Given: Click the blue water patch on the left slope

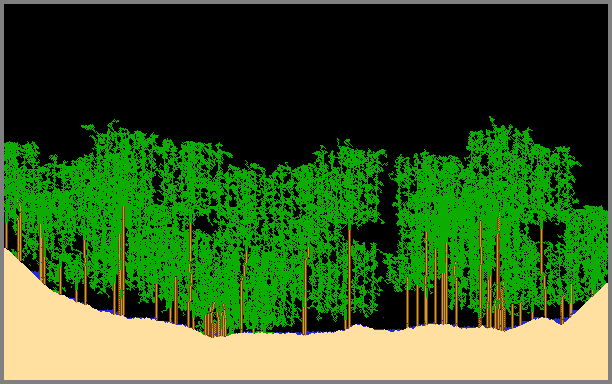Looking at the screenshot, I should click(37, 273).
